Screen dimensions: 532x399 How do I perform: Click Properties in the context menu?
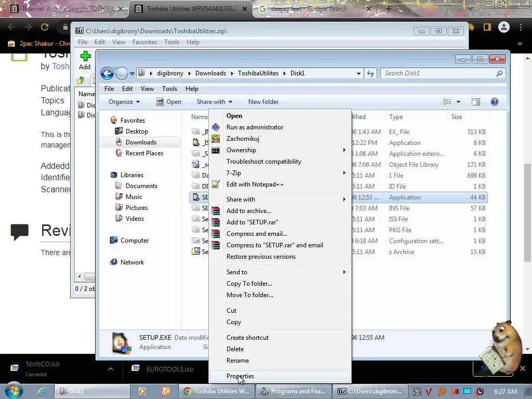pos(280,376)
